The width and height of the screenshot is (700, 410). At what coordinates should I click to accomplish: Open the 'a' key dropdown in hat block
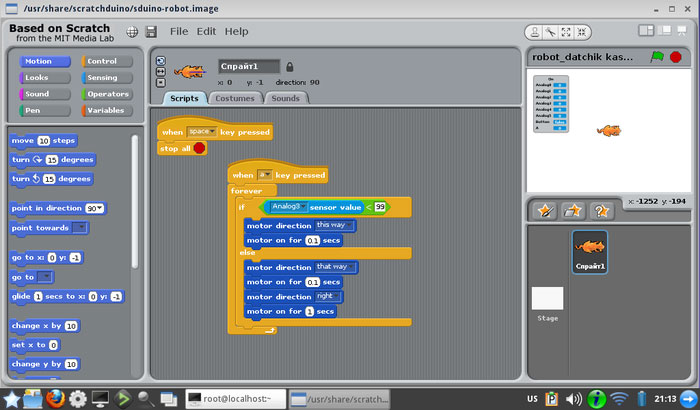(265, 175)
